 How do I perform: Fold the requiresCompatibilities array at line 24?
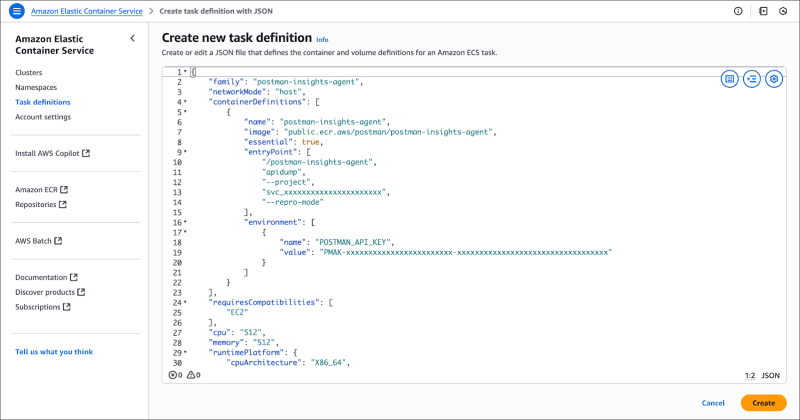click(185, 303)
